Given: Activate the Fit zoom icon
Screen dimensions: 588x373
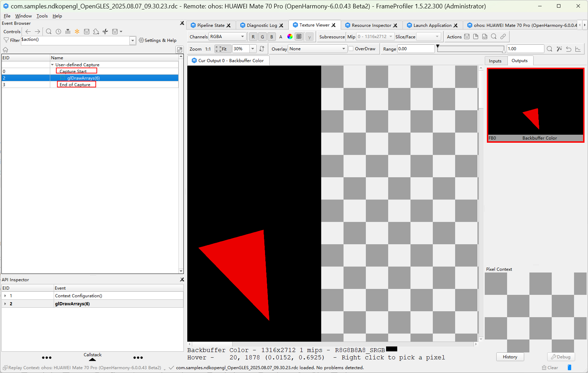Looking at the screenshot, I should point(223,49).
